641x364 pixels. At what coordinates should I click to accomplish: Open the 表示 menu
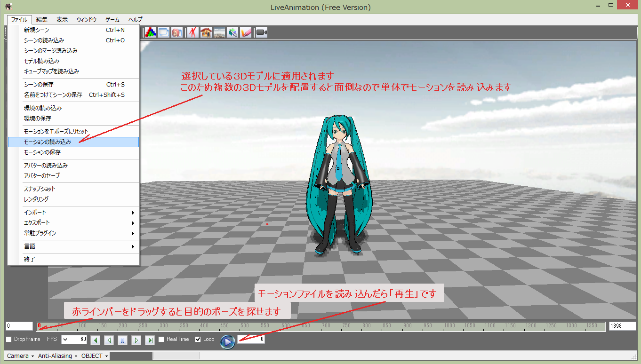pyautogui.click(x=62, y=20)
